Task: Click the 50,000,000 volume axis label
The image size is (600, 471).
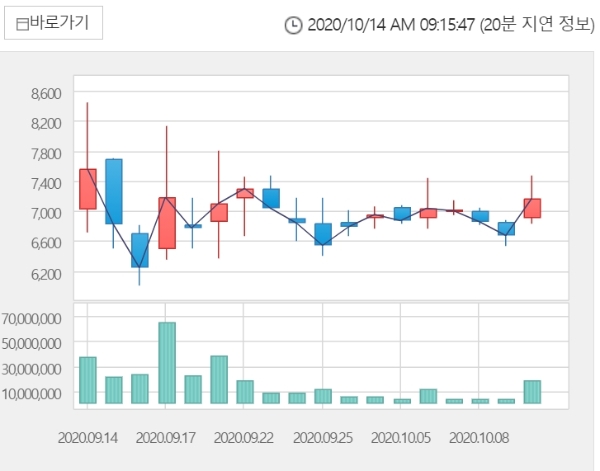Action: coord(31,344)
